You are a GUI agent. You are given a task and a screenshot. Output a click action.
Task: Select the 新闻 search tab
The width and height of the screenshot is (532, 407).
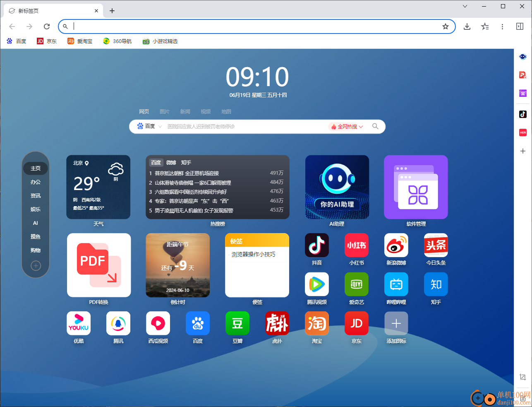pyautogui.click(x=185, y=112)
